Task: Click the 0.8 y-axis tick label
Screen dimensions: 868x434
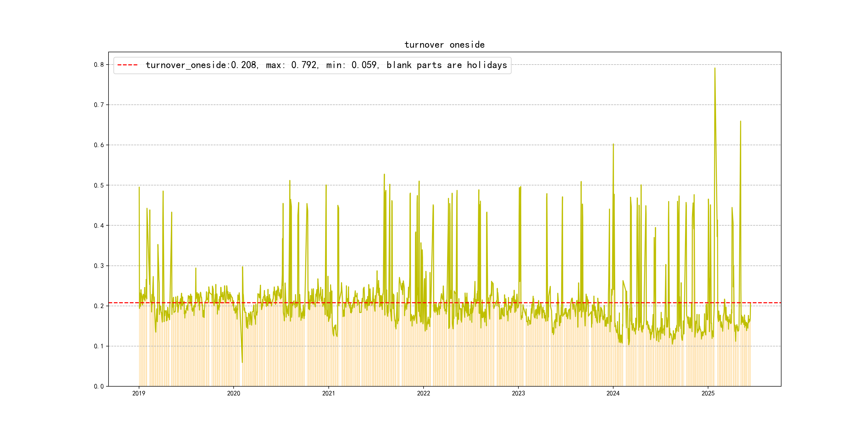Action: tap(99, 65)
